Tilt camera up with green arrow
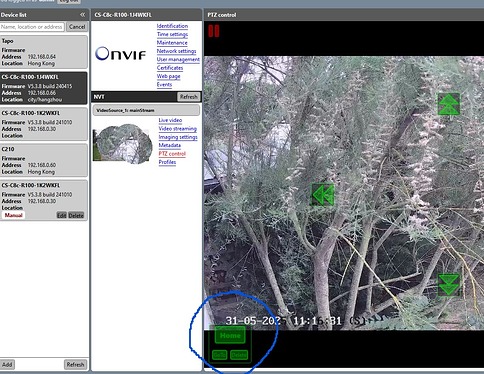 point(449,104)
